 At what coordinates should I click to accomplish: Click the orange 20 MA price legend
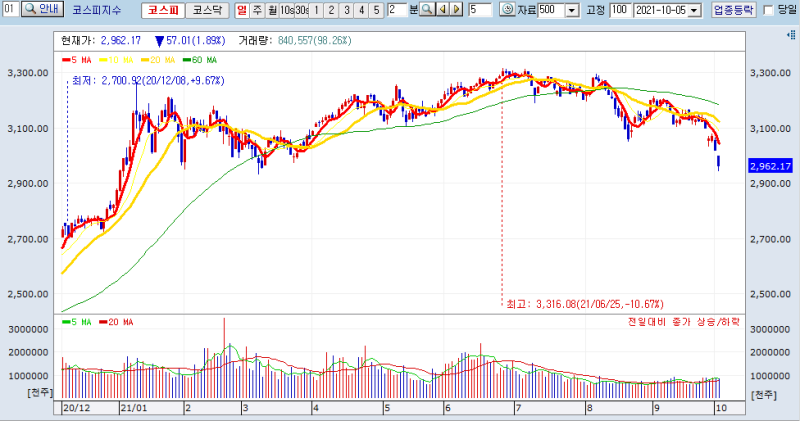[x=158, y=60]
